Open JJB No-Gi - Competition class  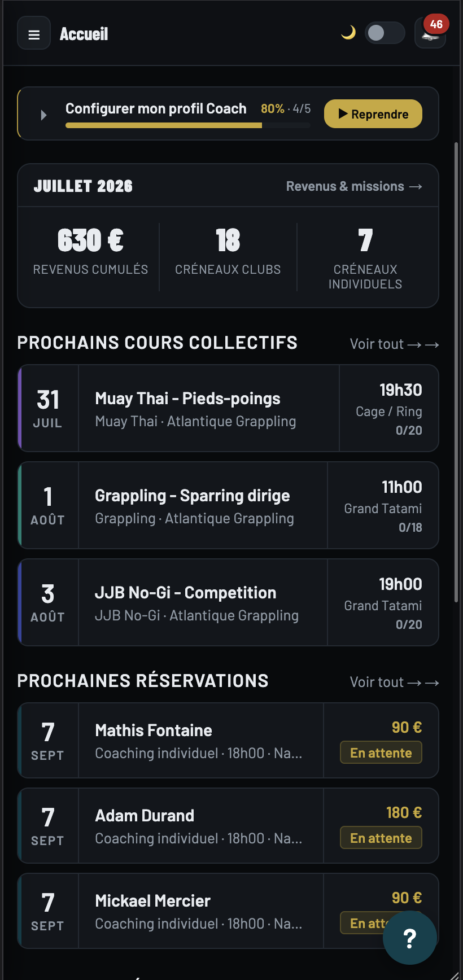click(x=228, y=602)
